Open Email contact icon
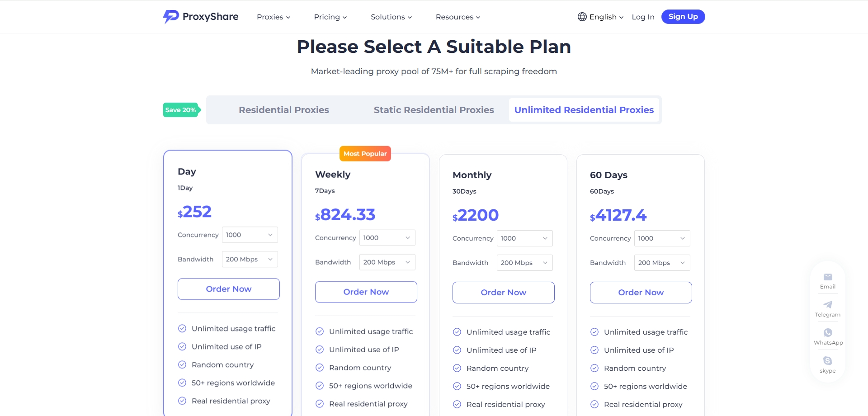The width and height of the screenshot is (868, 416). pos(828,277)
